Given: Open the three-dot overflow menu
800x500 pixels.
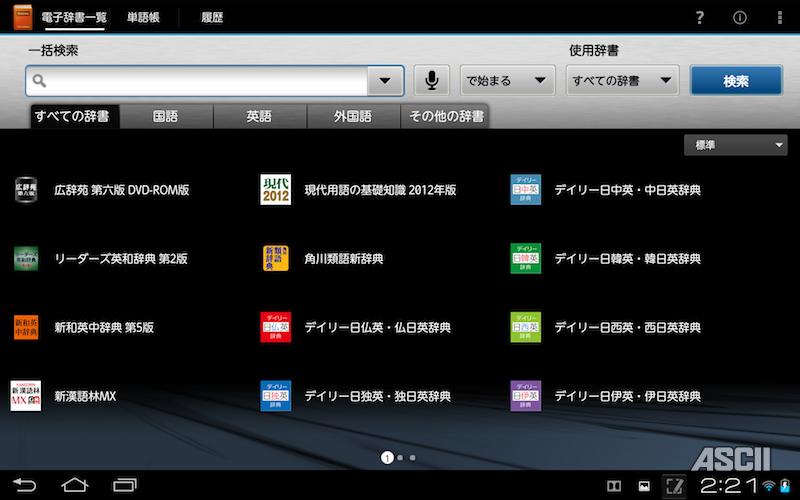Looking at the screenshot, I should click(780, 18).
